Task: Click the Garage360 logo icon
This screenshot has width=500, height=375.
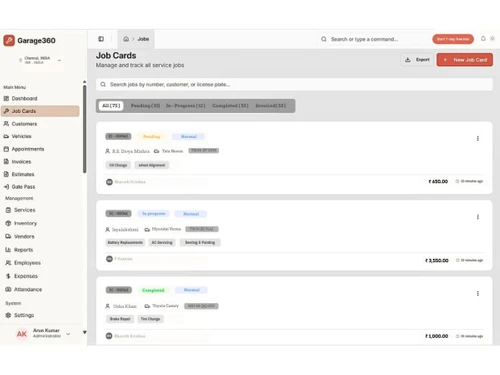Action: click(9, 40)
